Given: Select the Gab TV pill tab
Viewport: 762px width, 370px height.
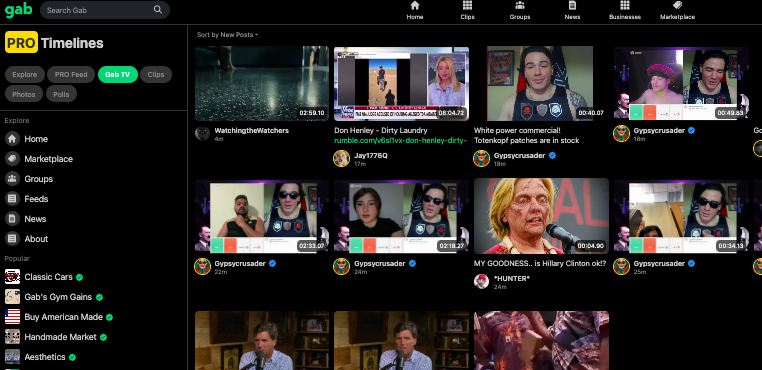Looking at the screenshot, I should tap(118, 74).
